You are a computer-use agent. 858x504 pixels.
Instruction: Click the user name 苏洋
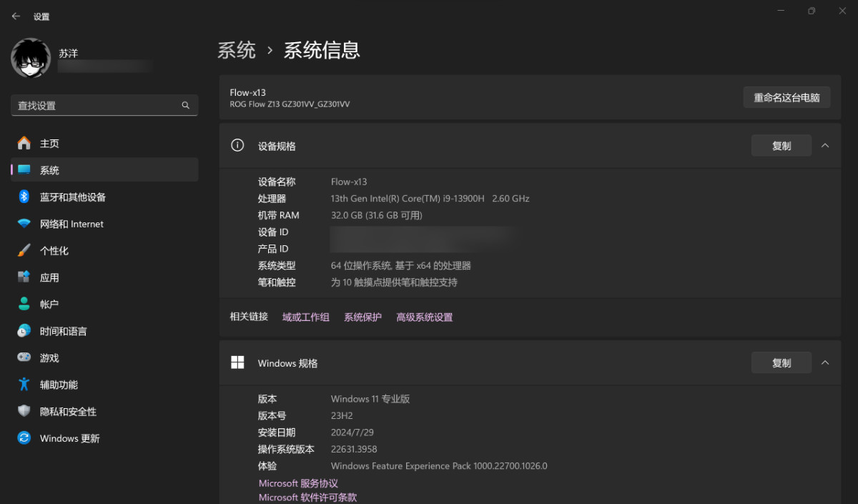pos(69,54)
